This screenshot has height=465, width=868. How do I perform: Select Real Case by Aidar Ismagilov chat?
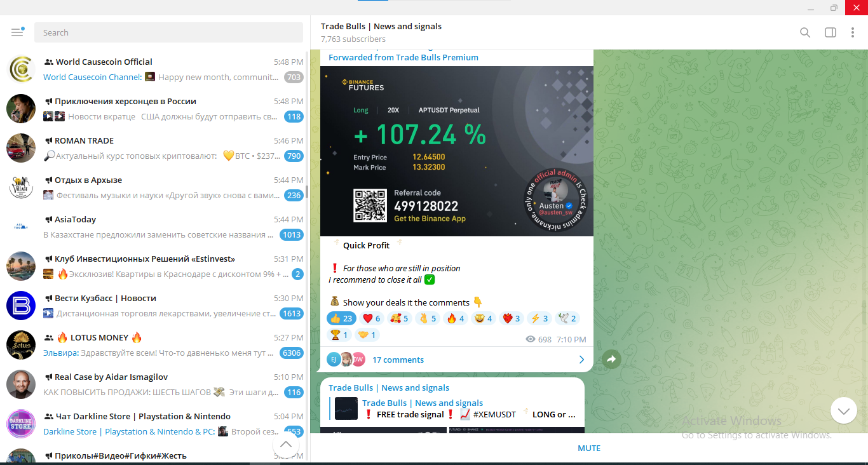pyautogui.click(x=155, y=384)
